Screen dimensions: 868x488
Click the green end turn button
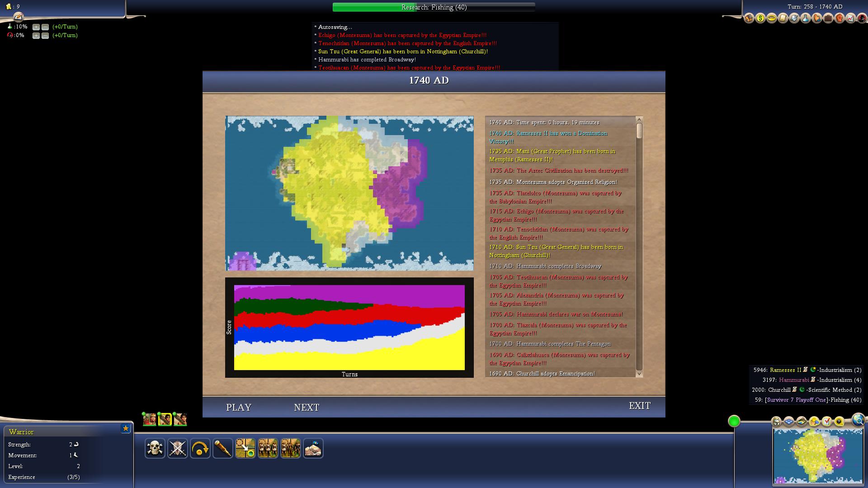[734, 421]
